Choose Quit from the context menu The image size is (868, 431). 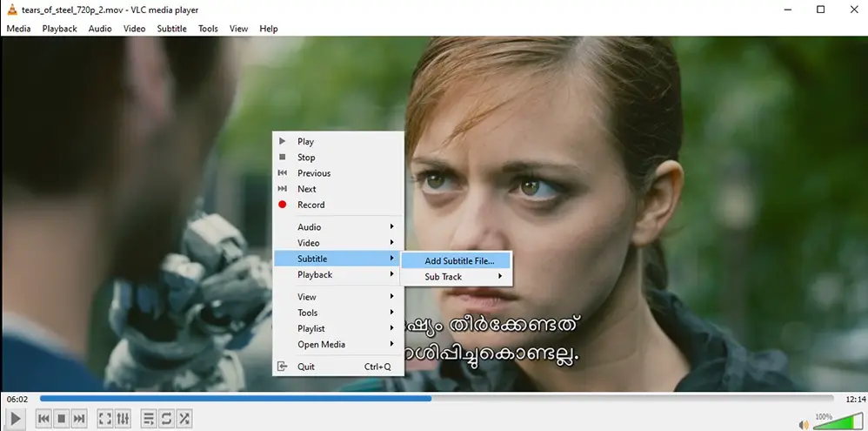[306, 367]
